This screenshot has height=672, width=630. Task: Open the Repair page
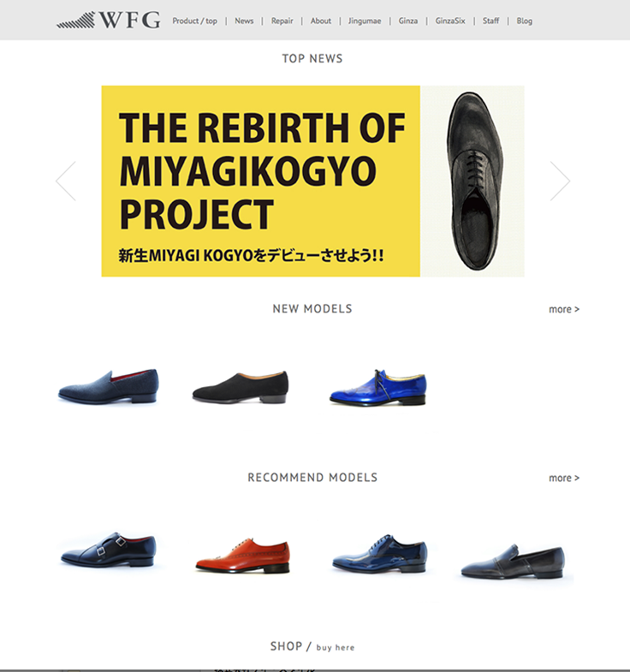pyautogui.click(x=282, y=21)
